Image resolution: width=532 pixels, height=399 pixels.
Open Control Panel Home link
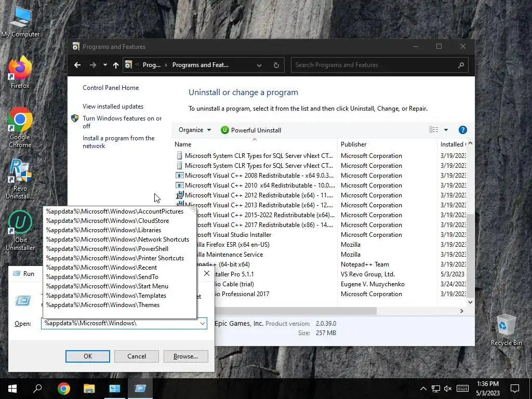tap(111, 87)
